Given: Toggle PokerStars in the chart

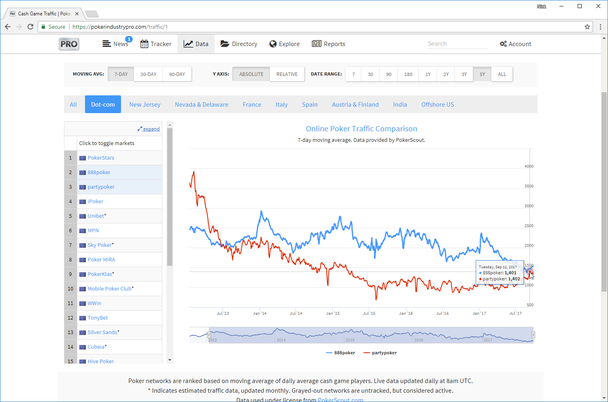Looking at the screenshot, I should pos(113,158).
